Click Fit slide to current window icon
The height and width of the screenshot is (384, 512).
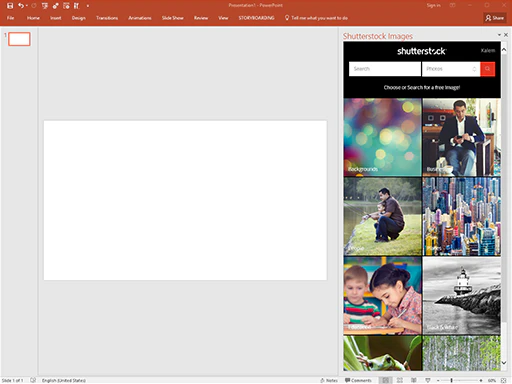pos(504,380)
